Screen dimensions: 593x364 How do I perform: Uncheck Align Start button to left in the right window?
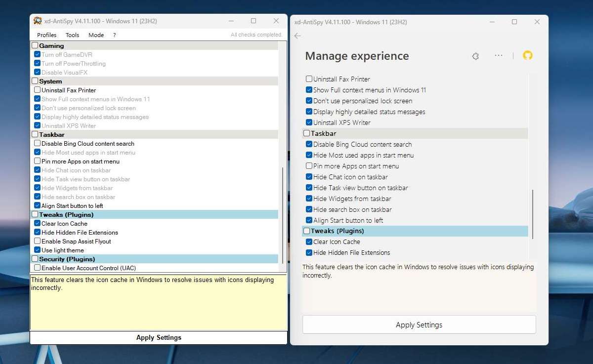[x=309, y=220]
